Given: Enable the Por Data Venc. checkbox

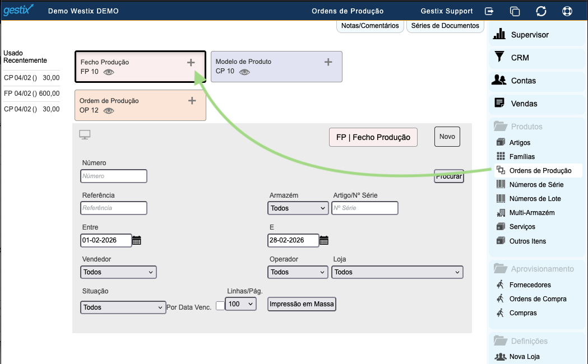Looking at the screenshot, I should [220, 305].
